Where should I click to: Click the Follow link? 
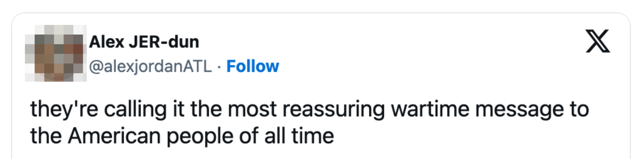click(x=252, y=66)
